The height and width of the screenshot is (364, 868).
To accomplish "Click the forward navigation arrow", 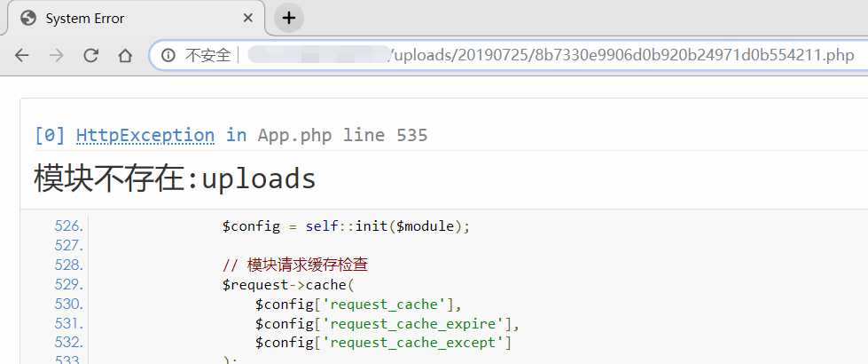I will coord(56,55).
